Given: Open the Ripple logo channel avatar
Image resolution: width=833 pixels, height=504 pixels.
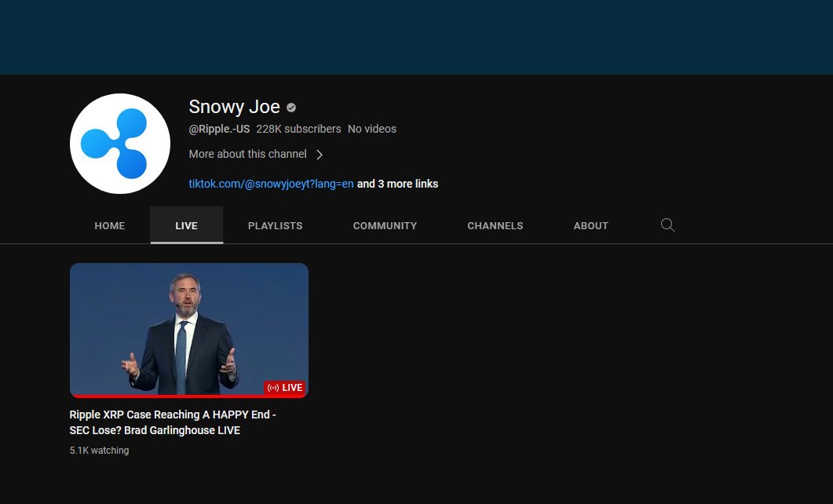Looking at the screenshot, I should click(120, 144).
